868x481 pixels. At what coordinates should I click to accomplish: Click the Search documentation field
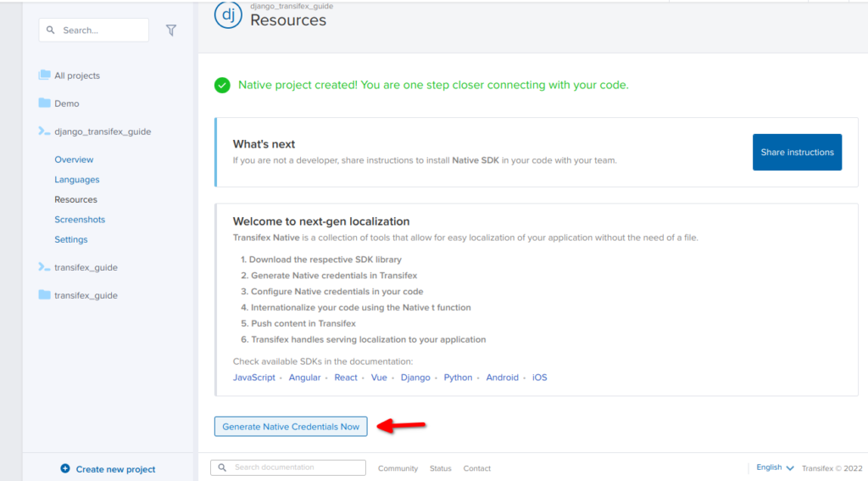288,467
